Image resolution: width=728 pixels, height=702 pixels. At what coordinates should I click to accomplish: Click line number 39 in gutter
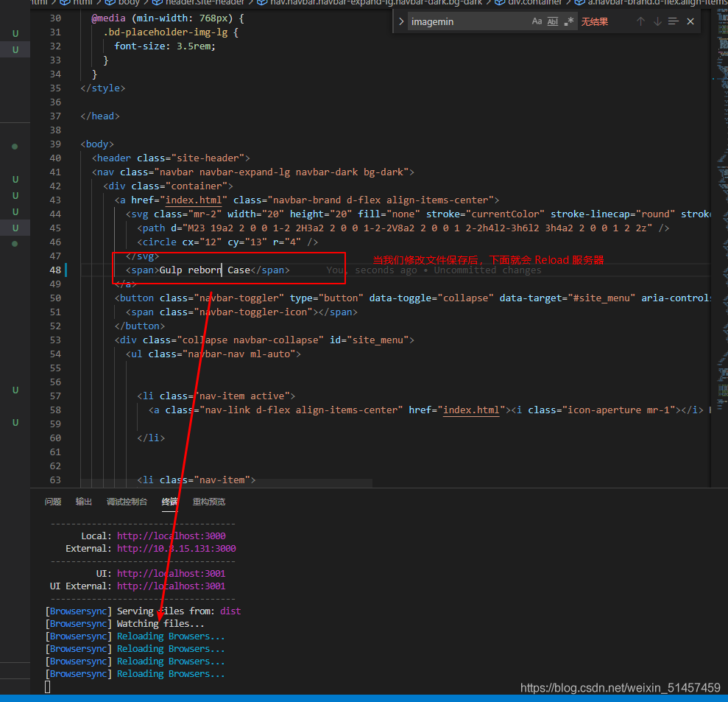[x=55, y=144]
